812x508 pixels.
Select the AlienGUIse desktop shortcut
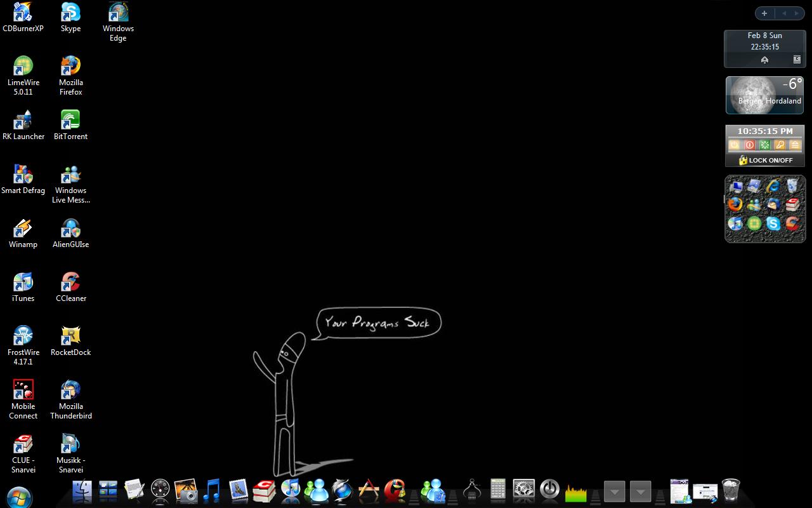pos(70,233)
